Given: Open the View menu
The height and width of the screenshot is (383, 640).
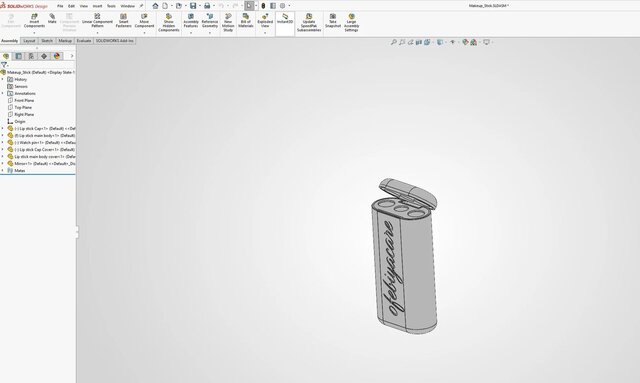Looking at the screenshot, I should click(x=84, y=6).
